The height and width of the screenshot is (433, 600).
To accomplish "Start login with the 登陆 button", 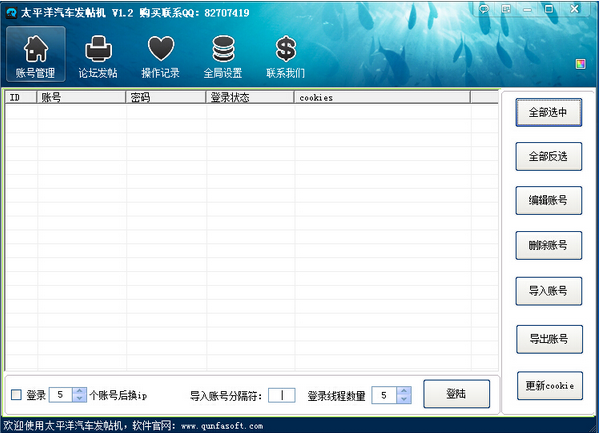I will [x=456, y=394].
